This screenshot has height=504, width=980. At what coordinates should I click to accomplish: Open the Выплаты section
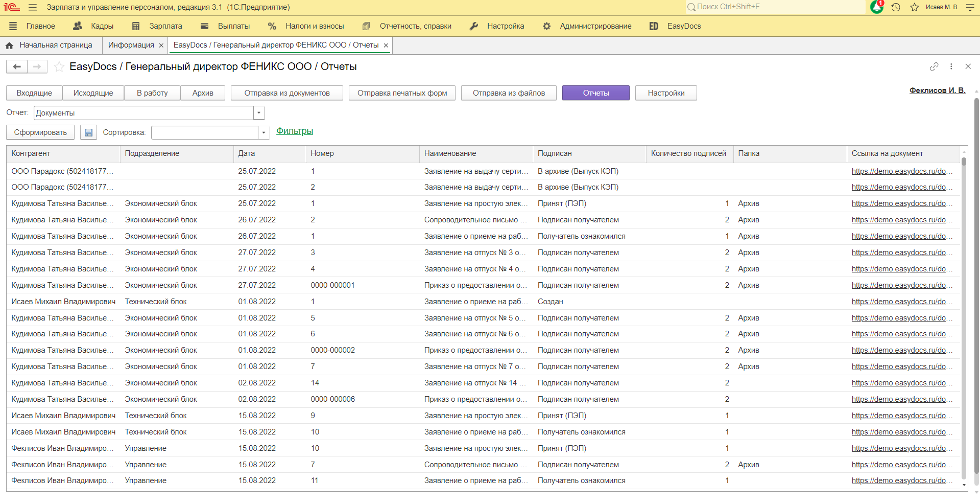tap(225, 26)
